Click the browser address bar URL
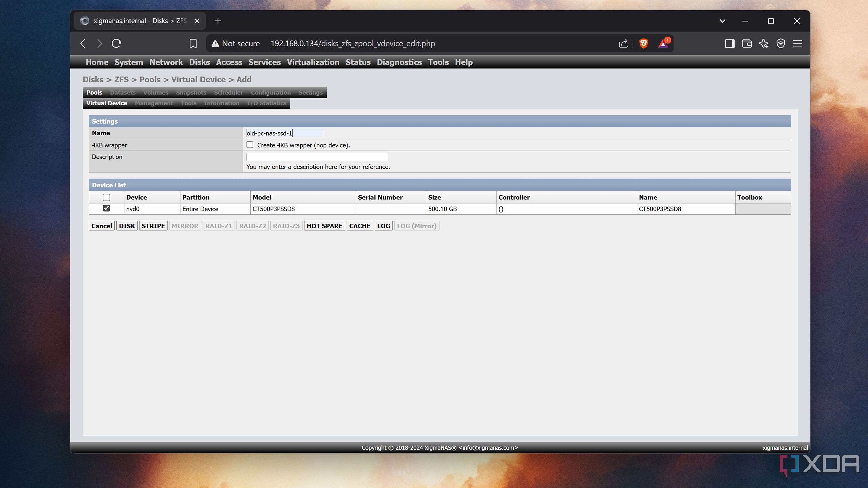Viewport: 868px width, 488px height. point(353,43)
